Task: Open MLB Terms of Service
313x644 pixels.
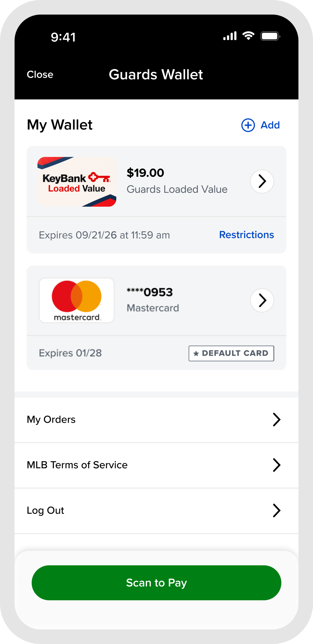Action: 77,465
